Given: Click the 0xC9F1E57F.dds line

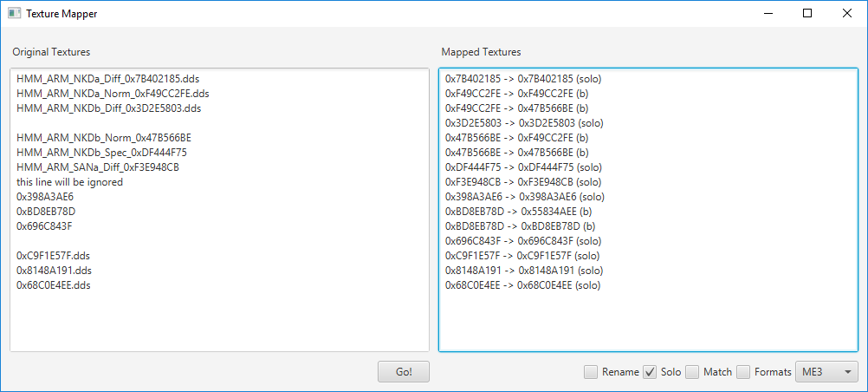Looking at the screenshot, I should pos(53,256).
